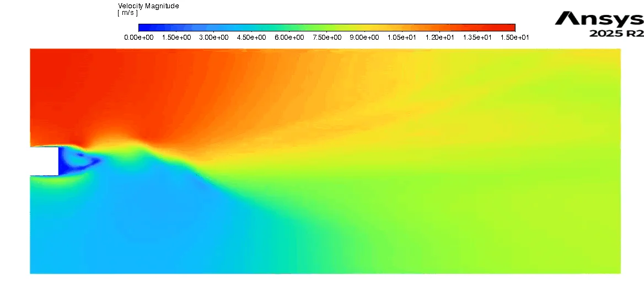Click the velocity color bar legend
Image resolution: width=644 pixels, height=300 pixels.
(x=327, y=28)
